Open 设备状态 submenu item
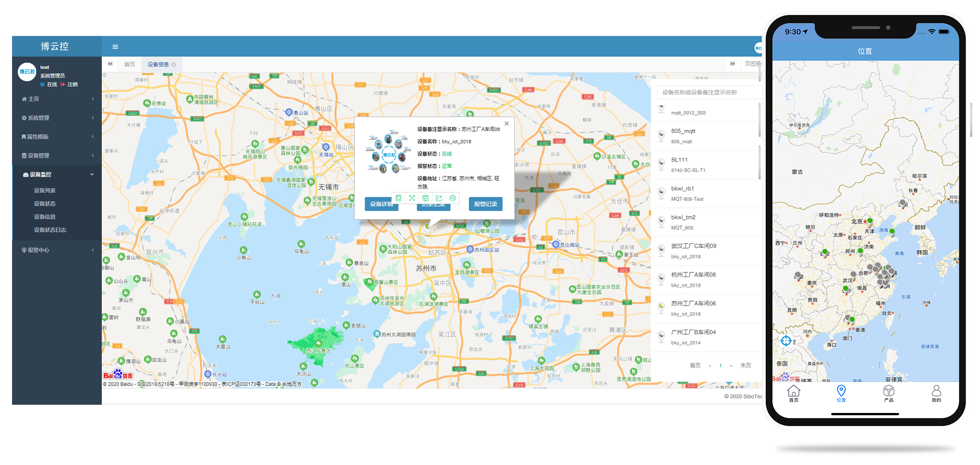This screenshot has height=465, width=980. pyautogui.click(x=45, y=203)
